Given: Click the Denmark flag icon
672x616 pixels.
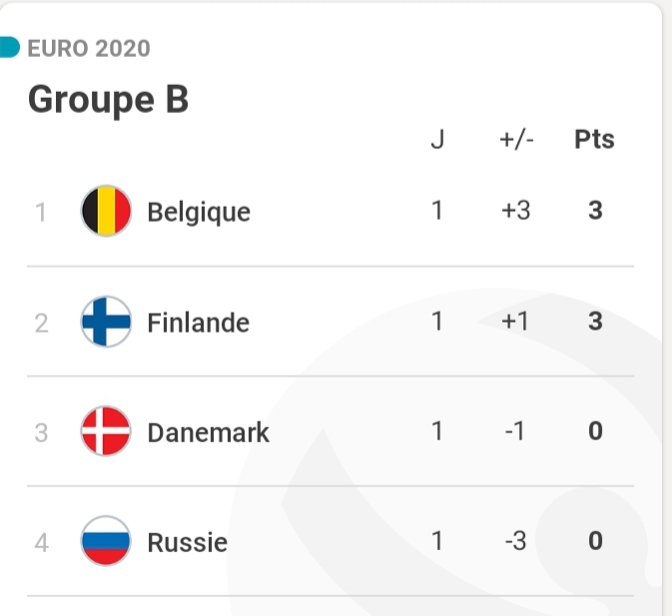Looking at the screenshot, I should 106,432.
